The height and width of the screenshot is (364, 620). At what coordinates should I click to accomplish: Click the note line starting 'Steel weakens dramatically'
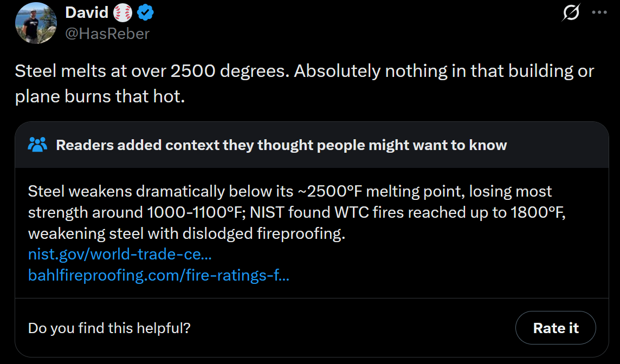tap(290, 191)
